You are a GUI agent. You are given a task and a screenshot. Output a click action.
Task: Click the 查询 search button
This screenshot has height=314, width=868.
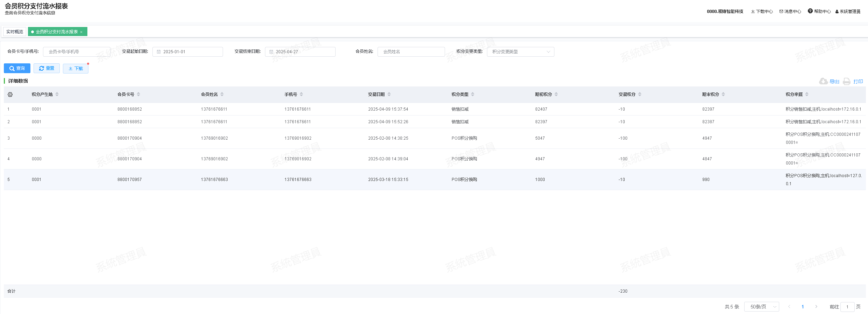(x=17, y=68)
